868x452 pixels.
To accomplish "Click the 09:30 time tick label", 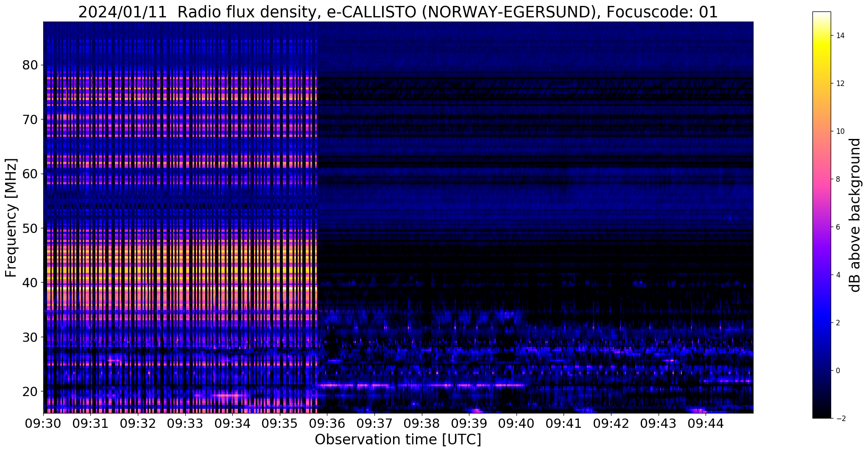I will coord(43,423).
